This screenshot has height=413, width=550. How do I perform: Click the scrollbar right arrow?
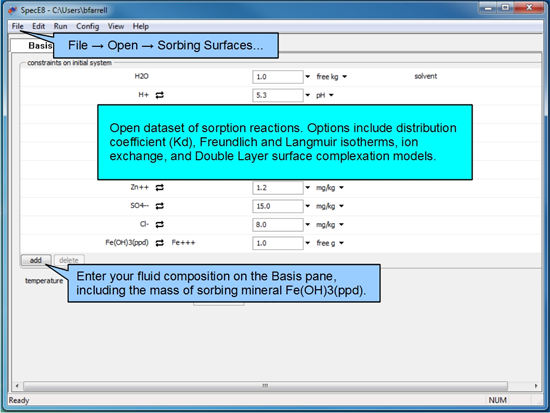(x=536, y=386)
